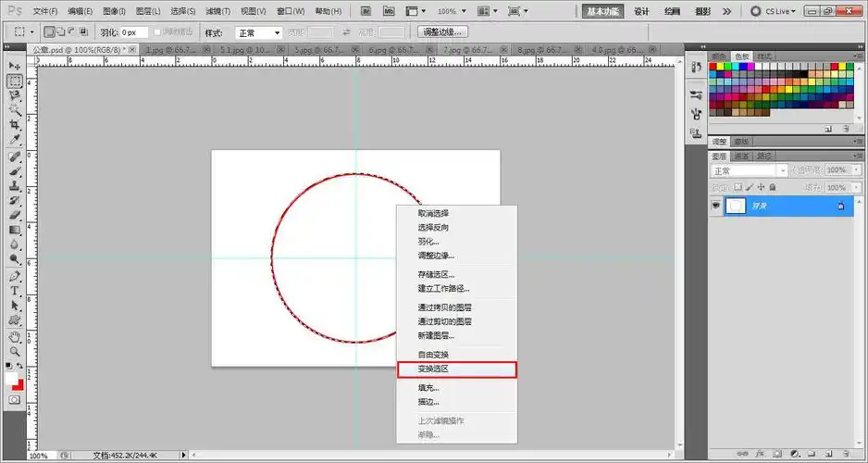This screenshot has width=868, height=463.
Task: Click the red background color swatch
Action: click(19, 384)
